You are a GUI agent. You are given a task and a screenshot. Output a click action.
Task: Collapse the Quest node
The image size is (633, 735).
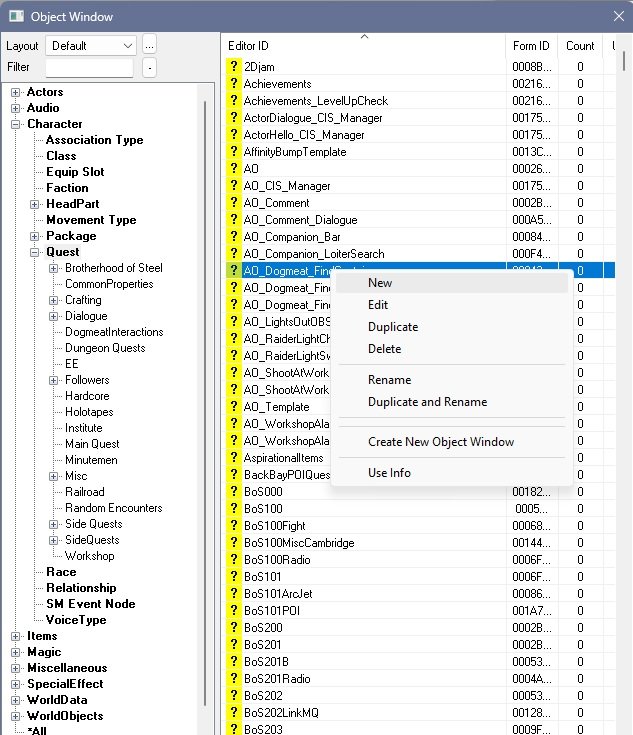34,252
